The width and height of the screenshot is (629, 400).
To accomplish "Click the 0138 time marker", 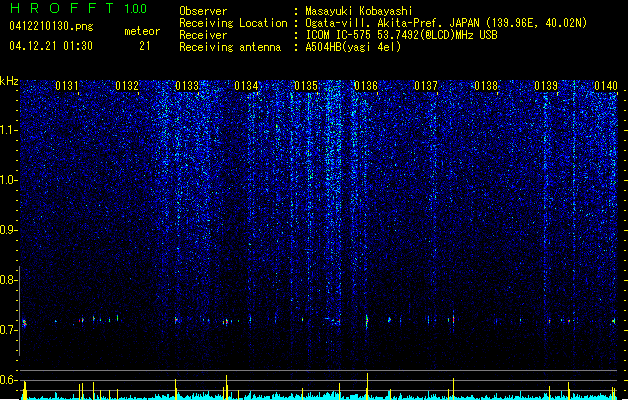I will coord(486,86).
